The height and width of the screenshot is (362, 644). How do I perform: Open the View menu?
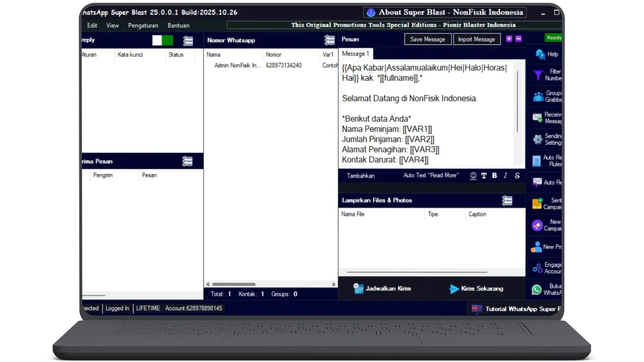[112, 25]
